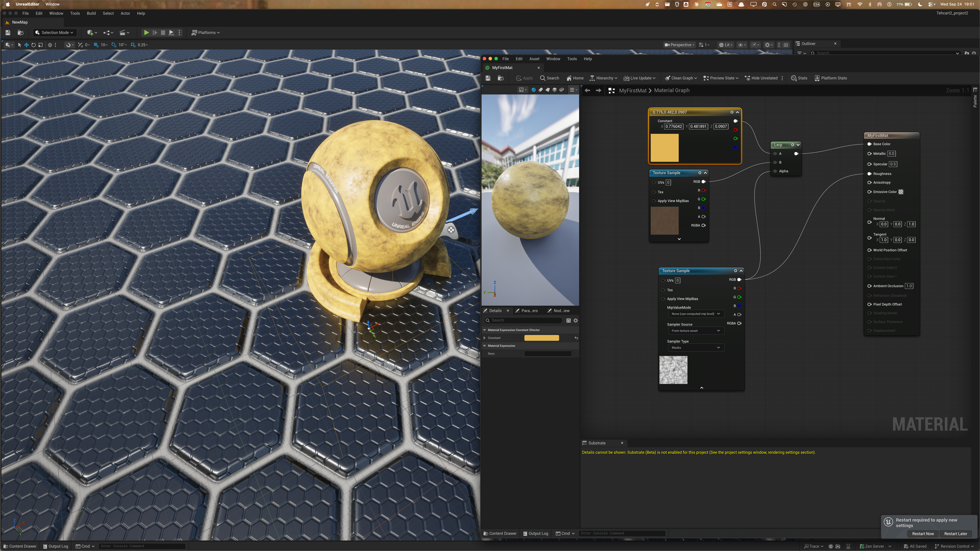This screenshot has height=551, width=980.
Task: Select the rotate gizmo tool
Action: click(34, 45)
